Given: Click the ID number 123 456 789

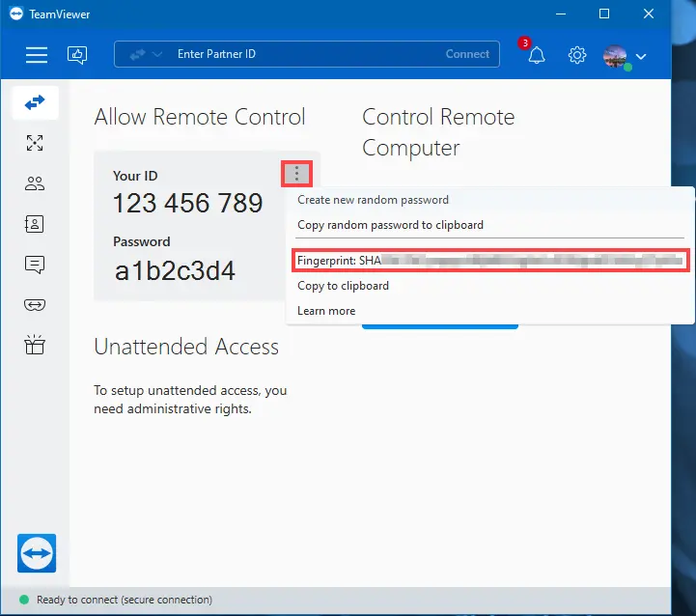Looking at the screenshot, I should [x=188, y=203].
